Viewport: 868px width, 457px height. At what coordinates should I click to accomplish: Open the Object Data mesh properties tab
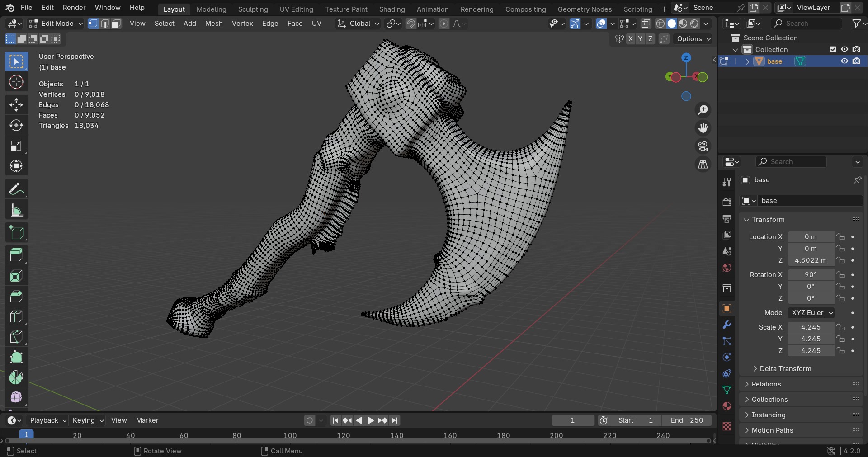pyautogui.click(x=727, y=390)
